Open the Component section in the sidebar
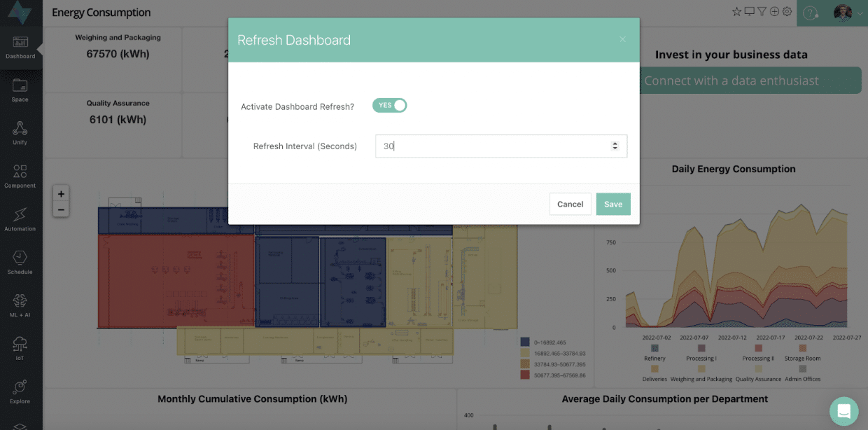The image size is (868, 430). (x=20, y=177)
